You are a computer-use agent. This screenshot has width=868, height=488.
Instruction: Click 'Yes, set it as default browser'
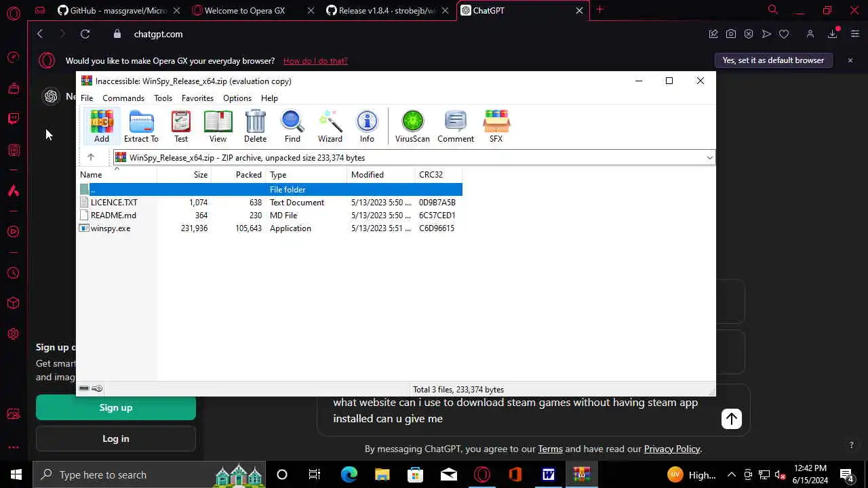point(773,60)
